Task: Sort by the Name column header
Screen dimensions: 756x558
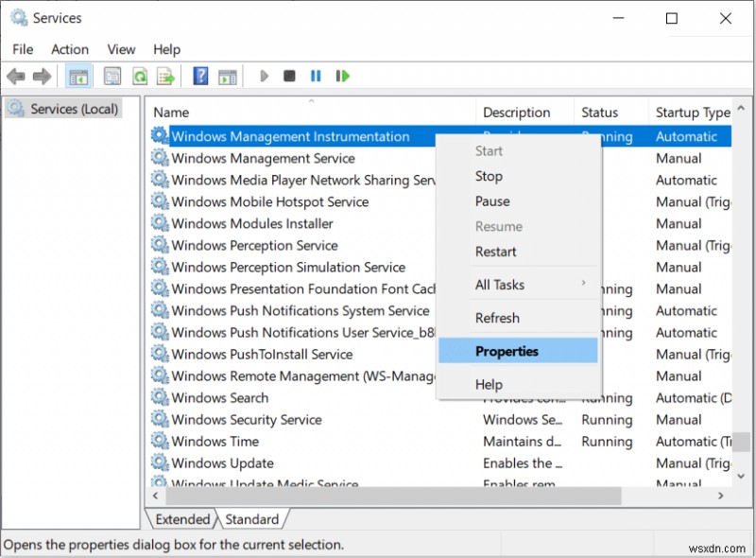Action: [171, 113]
